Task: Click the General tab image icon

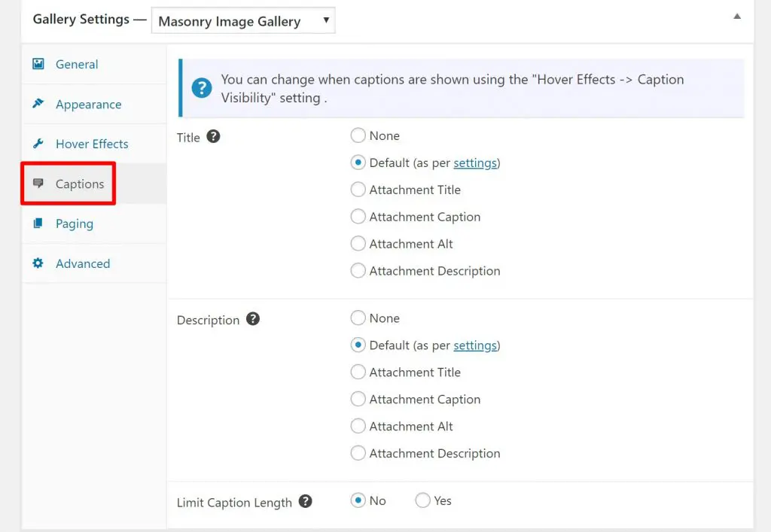Action: click(x=38, y=64)
